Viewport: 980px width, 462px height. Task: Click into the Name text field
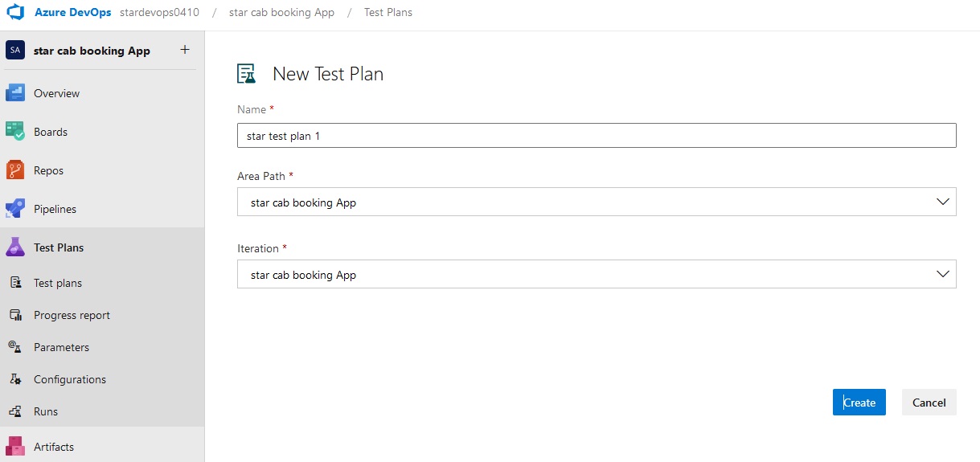pyautogui.click(x=597, y=136)
